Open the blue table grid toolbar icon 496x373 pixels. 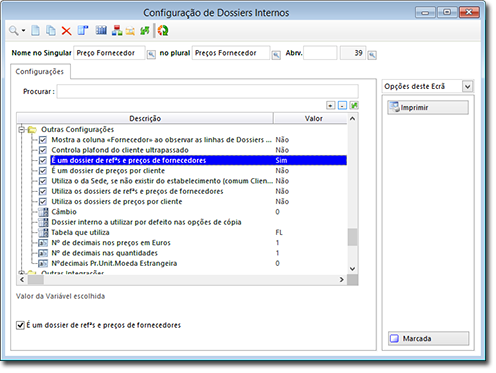coord(101,30)
